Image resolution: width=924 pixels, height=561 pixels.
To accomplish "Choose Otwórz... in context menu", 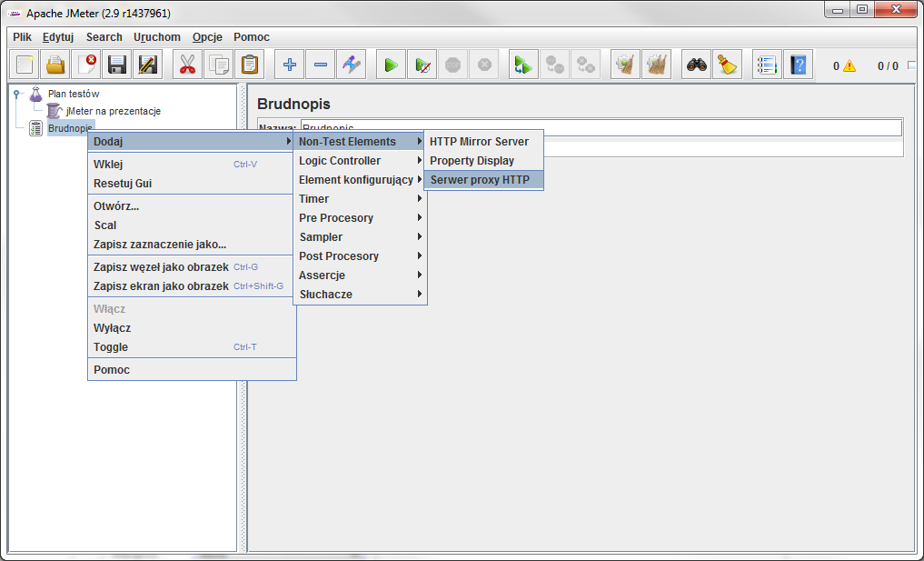I will coord(192,205).
